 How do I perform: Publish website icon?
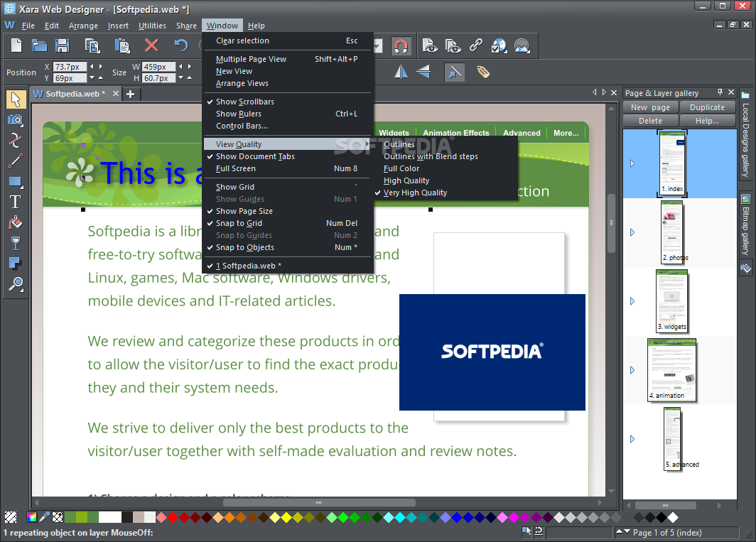point(522,45)
